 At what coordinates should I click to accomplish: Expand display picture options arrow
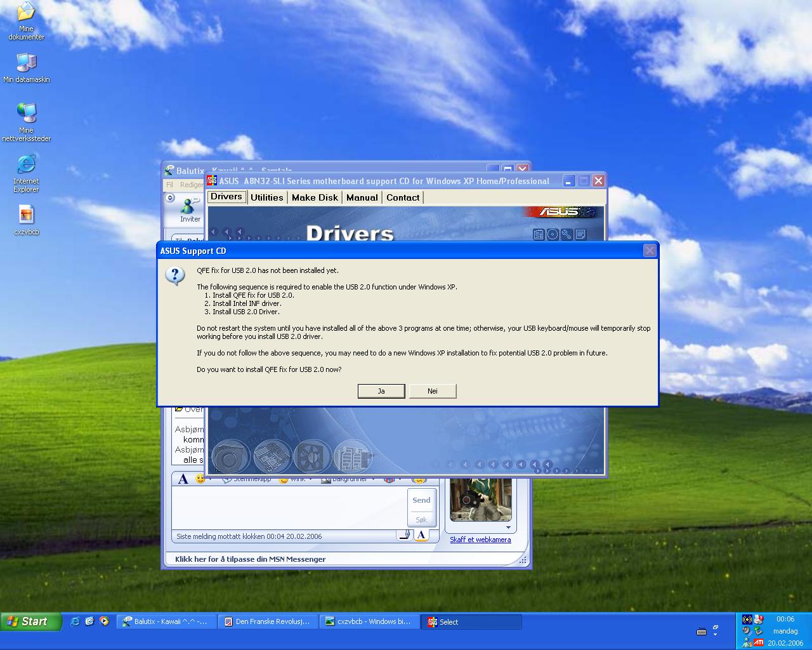pos(507,527)
